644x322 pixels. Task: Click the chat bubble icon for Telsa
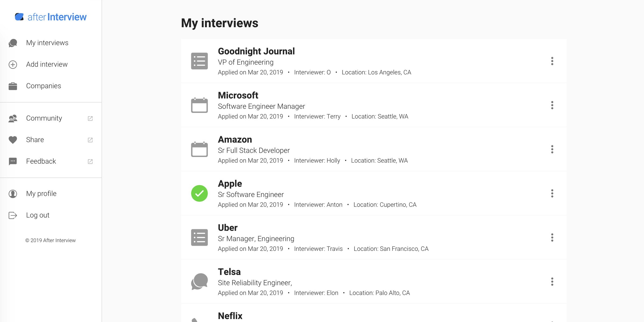click(199, 281)
